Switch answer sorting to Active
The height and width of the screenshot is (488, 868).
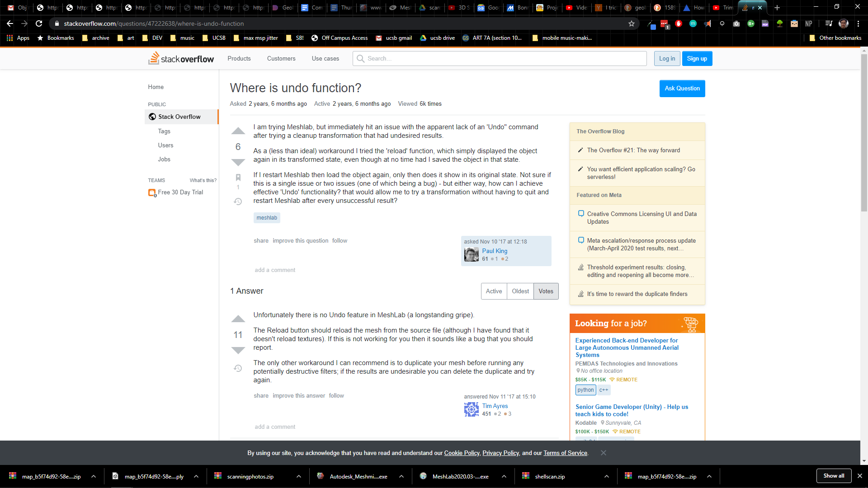(494, 291)
